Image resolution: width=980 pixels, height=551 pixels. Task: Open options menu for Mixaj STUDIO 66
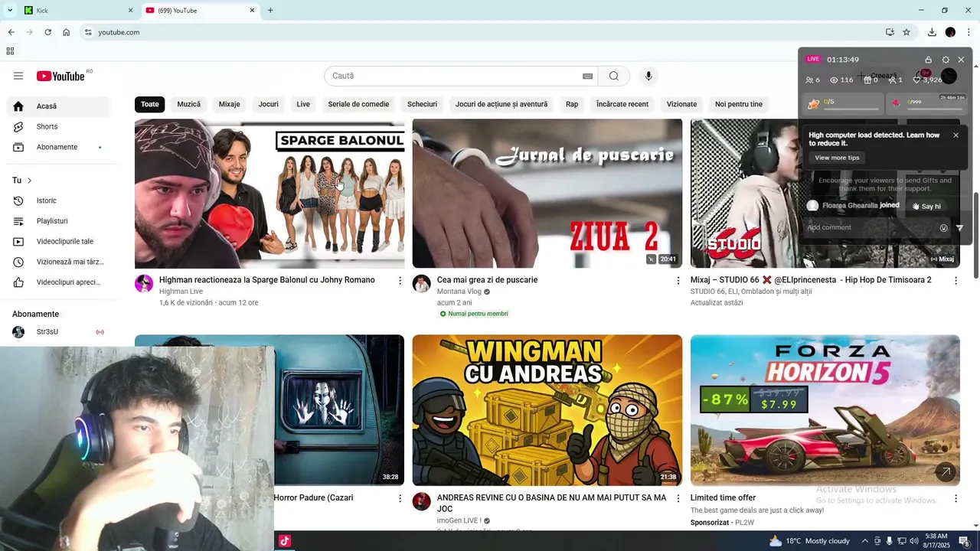955,281
